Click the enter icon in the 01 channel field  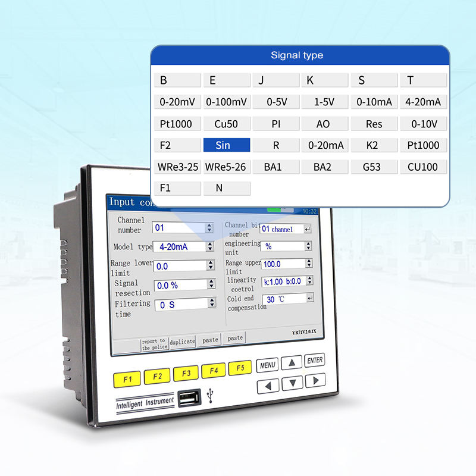pos(307,229)
